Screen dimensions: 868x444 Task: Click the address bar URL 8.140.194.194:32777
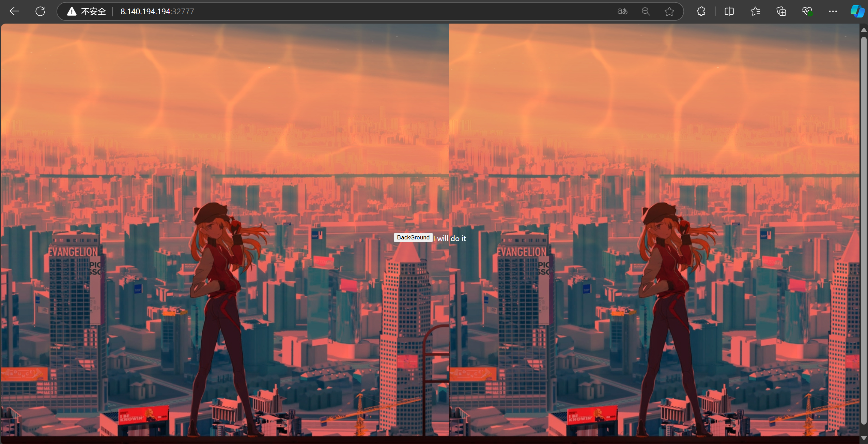157,12
